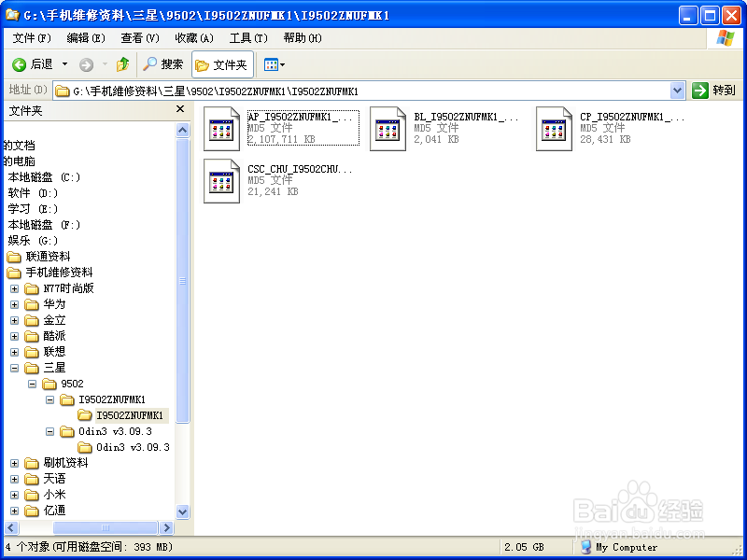747x560 pixels.
Task: Click the 酷派 folder icon
Action: pos(32,337)
